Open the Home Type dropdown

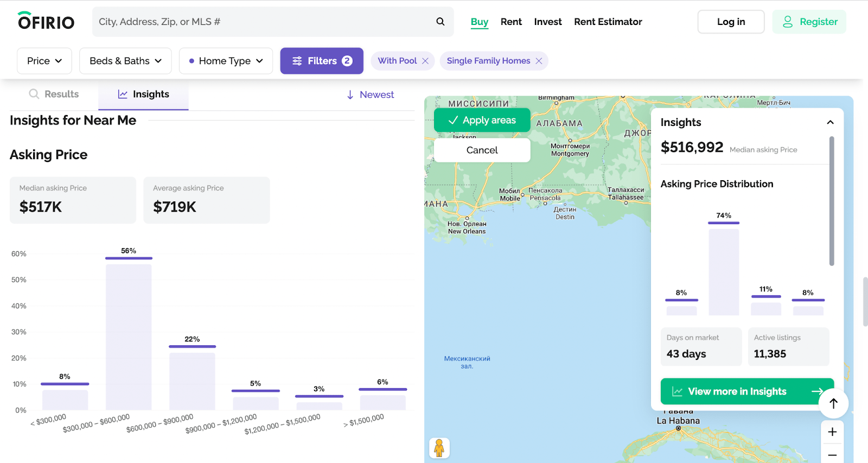[226, 61]
